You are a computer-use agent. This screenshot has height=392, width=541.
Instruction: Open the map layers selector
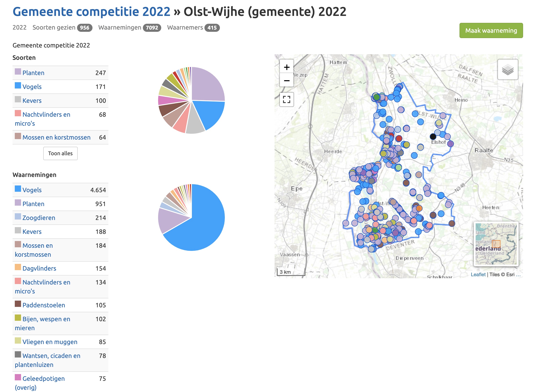pyautogui.click(x=507, y=70)
